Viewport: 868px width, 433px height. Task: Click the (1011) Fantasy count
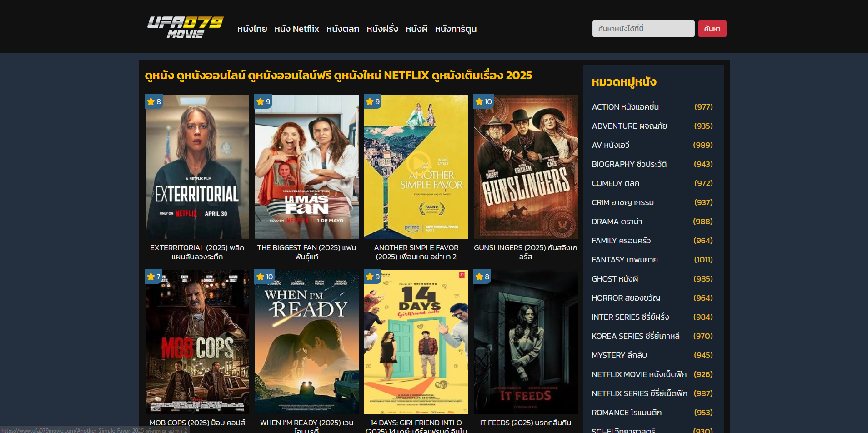pos(703,260)
